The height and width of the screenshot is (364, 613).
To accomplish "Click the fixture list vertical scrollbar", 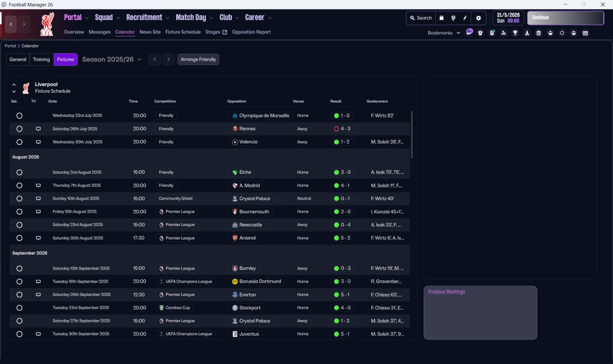I will tap(412, 135).
